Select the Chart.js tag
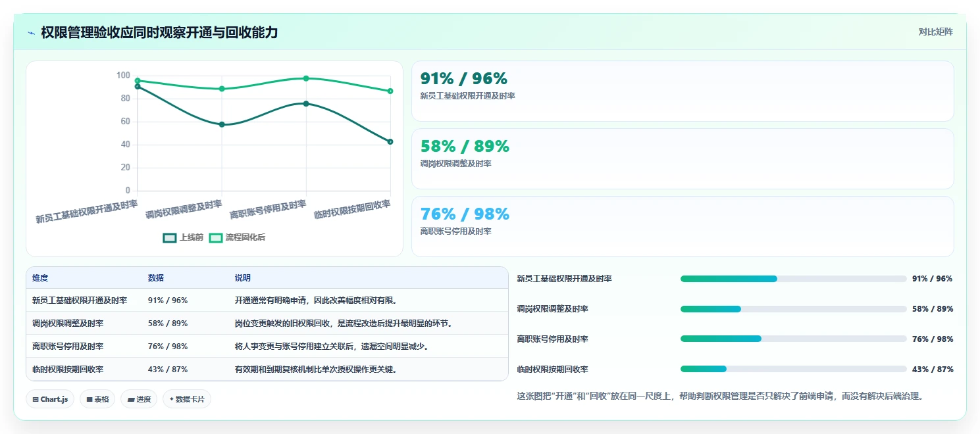Viewport: 980px width, 434px height. (x=50, y=399)
